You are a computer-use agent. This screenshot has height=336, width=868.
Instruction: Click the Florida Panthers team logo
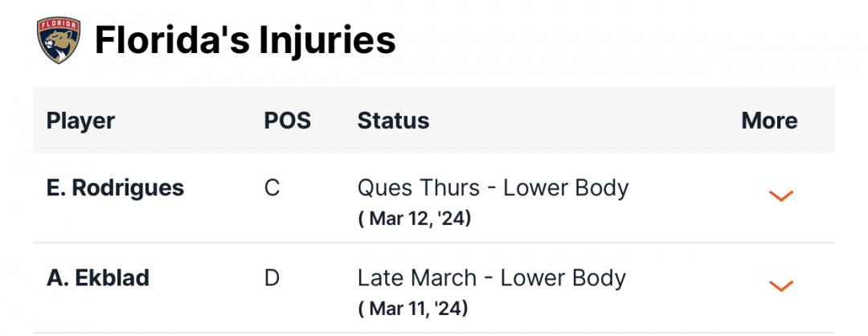[59, 40]
